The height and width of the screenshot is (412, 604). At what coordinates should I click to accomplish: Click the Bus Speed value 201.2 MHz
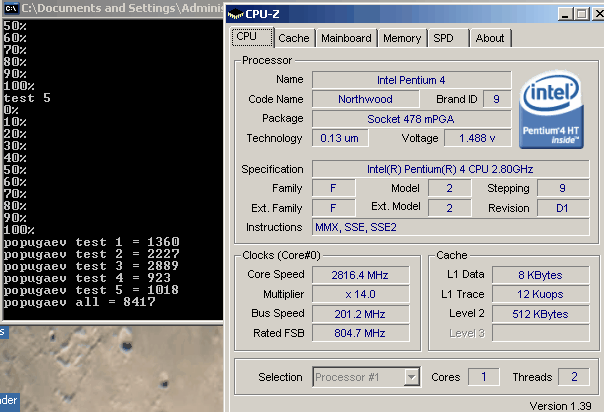pyautogui.click(x=360, y=314)
